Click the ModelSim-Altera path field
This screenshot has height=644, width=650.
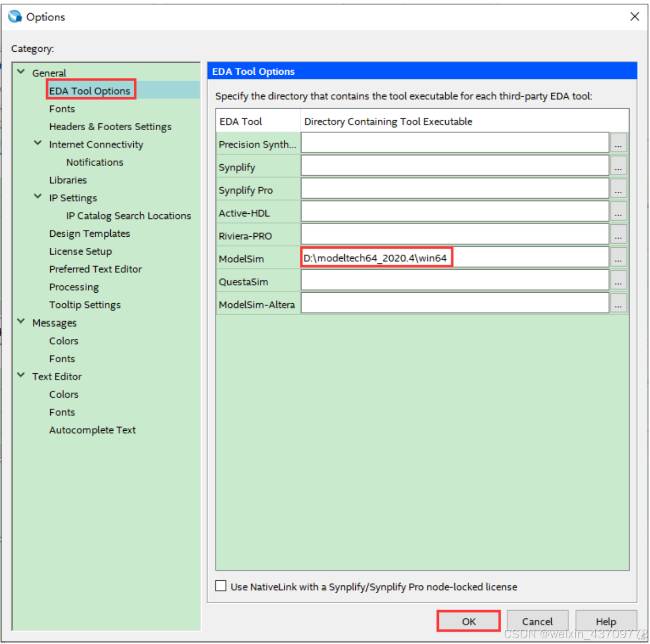pyautogui.click(x=455, y=303)
